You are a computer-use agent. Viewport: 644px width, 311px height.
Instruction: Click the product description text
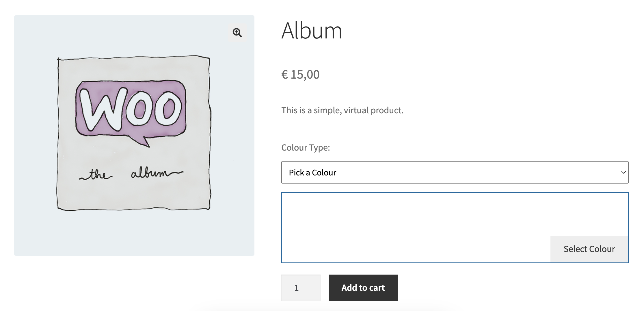coord(342,110)
